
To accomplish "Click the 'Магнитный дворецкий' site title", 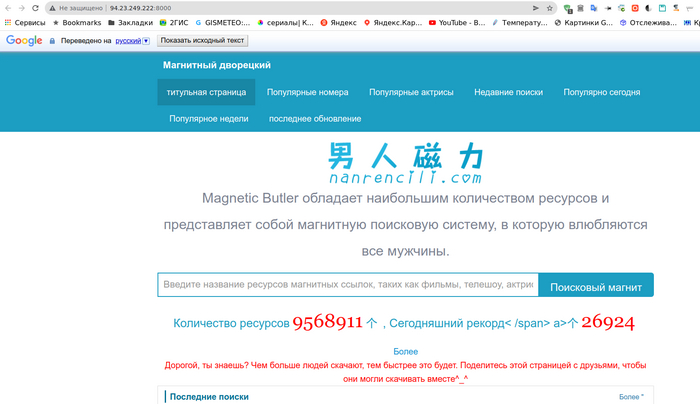I will (x=217, y=65).
